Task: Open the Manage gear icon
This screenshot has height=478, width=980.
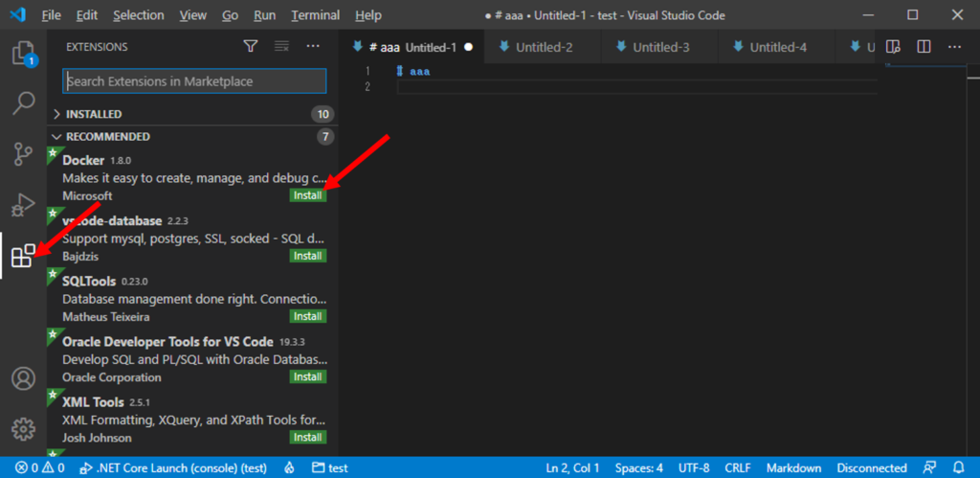Action: [24, 429]
